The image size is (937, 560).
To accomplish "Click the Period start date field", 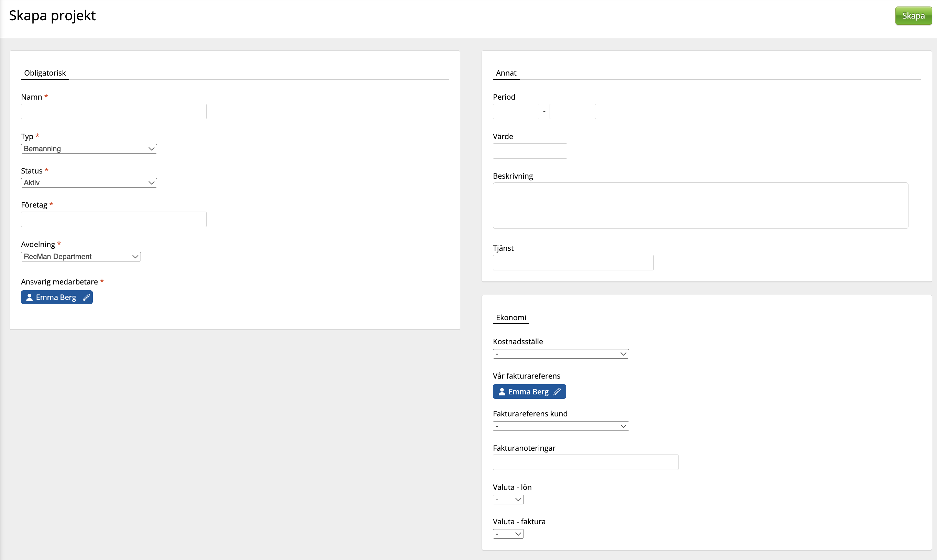I will click(x=516, y=112).
